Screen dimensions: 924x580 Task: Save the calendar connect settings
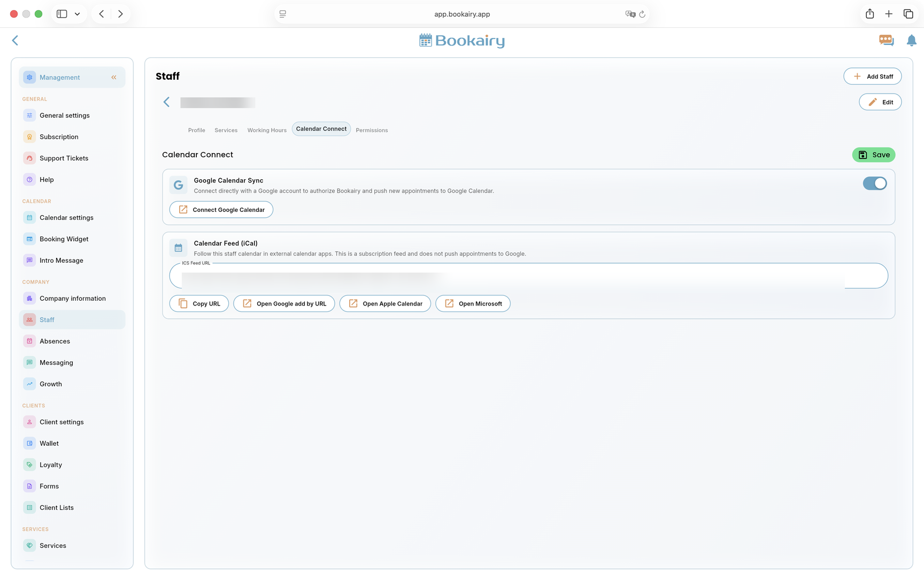(x=874, y=155)
